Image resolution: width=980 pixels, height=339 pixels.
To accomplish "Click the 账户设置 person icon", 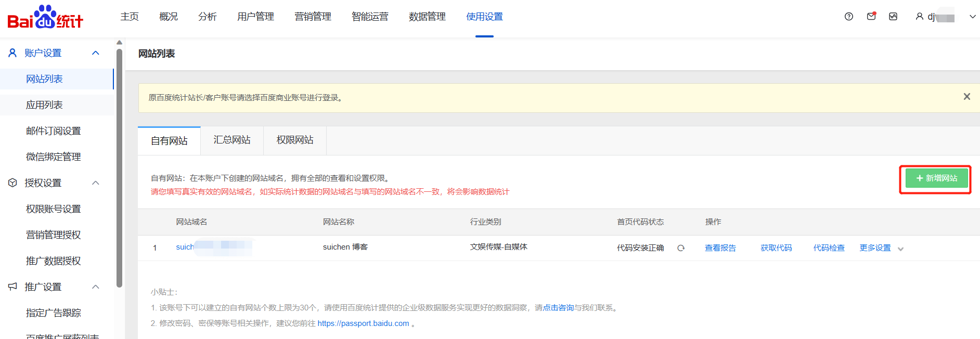I will [x=12, y=53].
